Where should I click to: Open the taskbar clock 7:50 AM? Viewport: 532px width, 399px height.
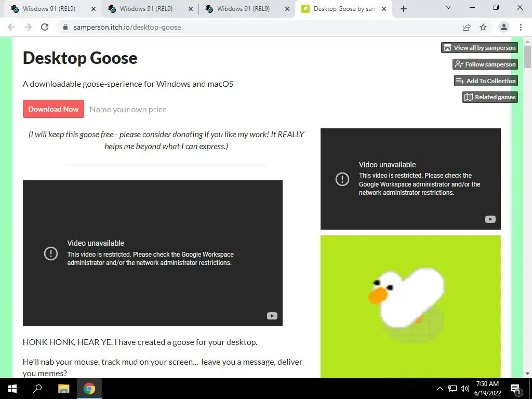click(487, 389)
